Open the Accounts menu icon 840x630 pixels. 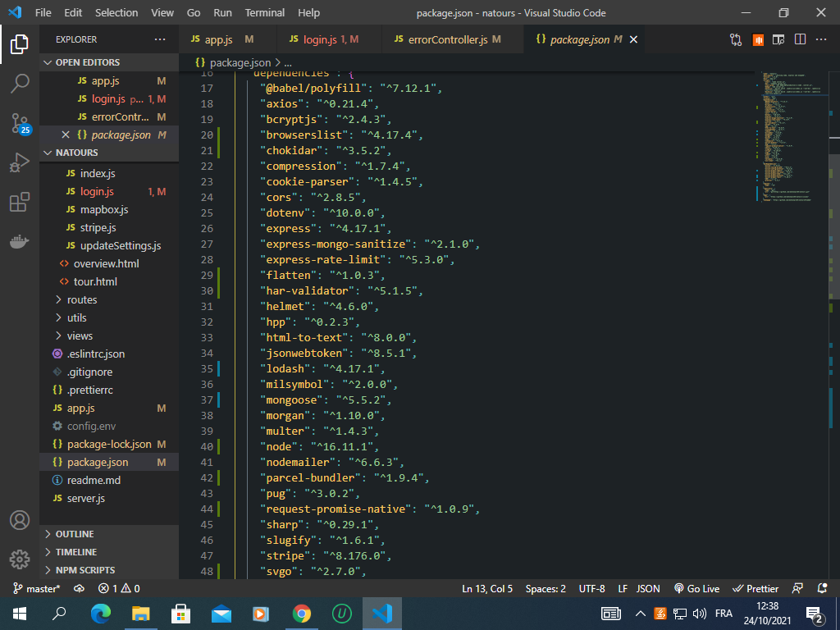pos(20,520)
